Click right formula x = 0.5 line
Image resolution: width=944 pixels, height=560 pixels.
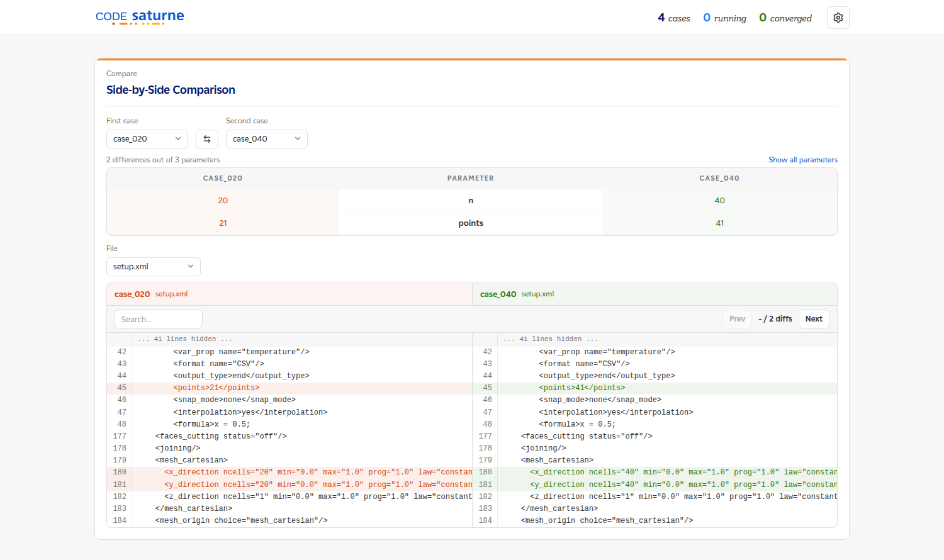point(655,424)
